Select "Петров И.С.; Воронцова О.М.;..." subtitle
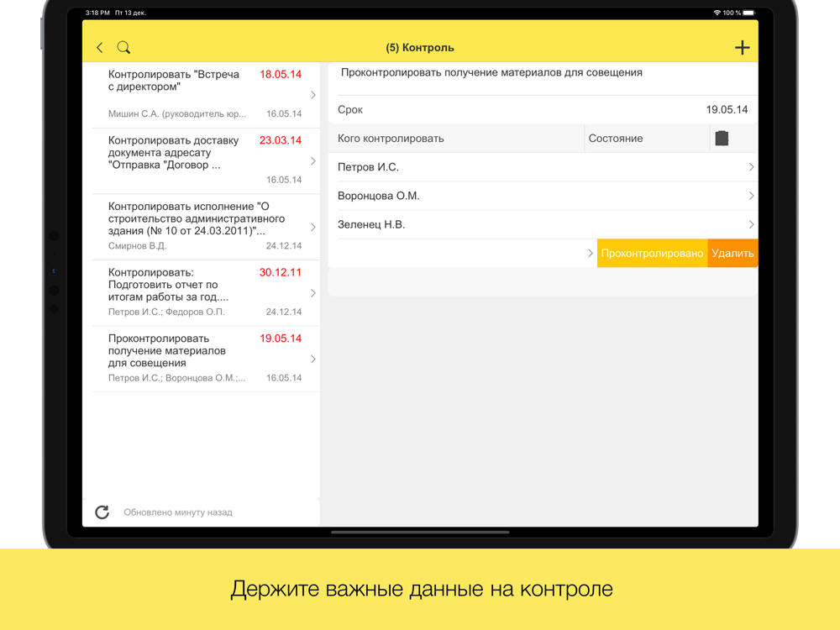This screenshot has width=840, height=630. click(176, 378)
